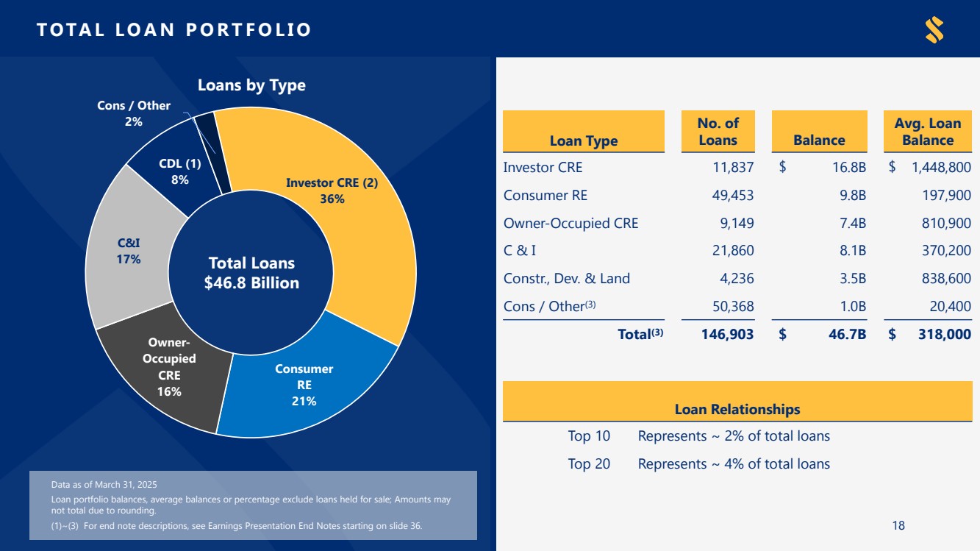
Task: Select the No. of Loans column header
Action: (x=718, y=132)
